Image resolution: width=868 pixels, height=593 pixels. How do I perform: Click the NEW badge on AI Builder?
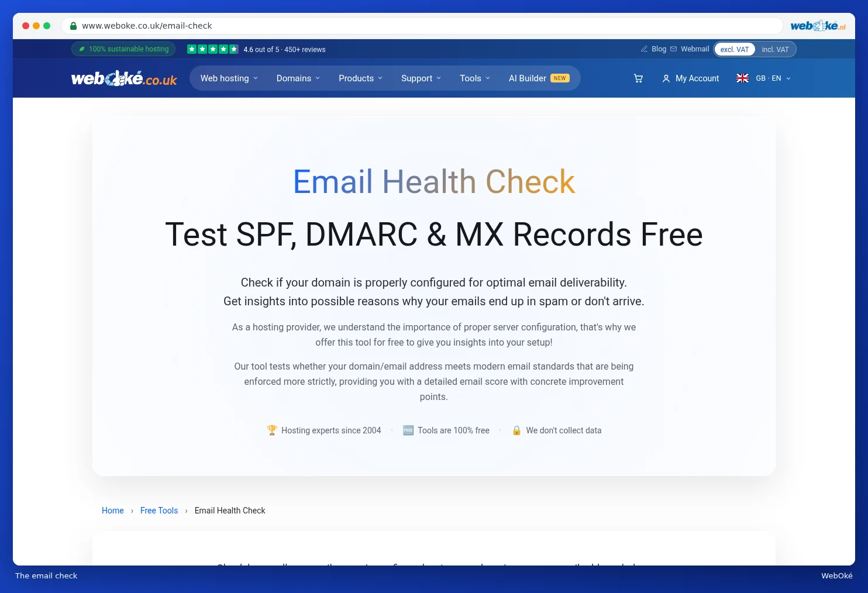pyautogui.click(x=560, y=78)
